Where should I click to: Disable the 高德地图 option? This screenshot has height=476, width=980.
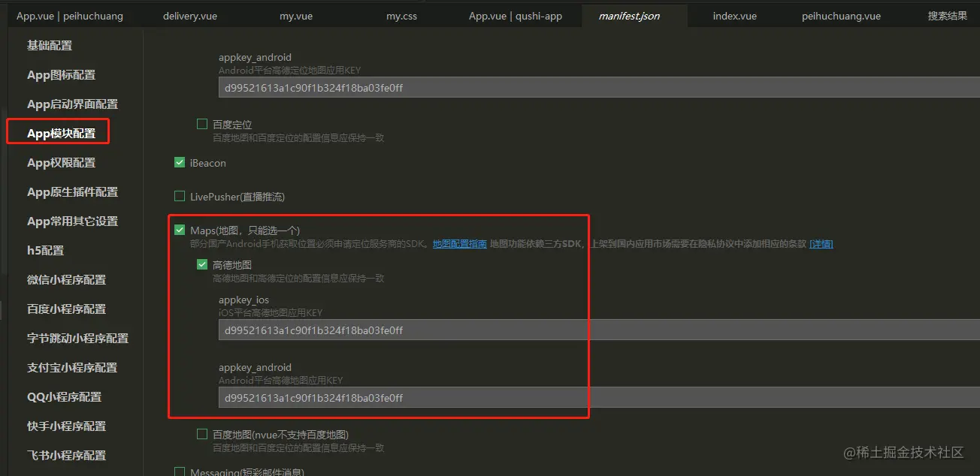[201, 264]
